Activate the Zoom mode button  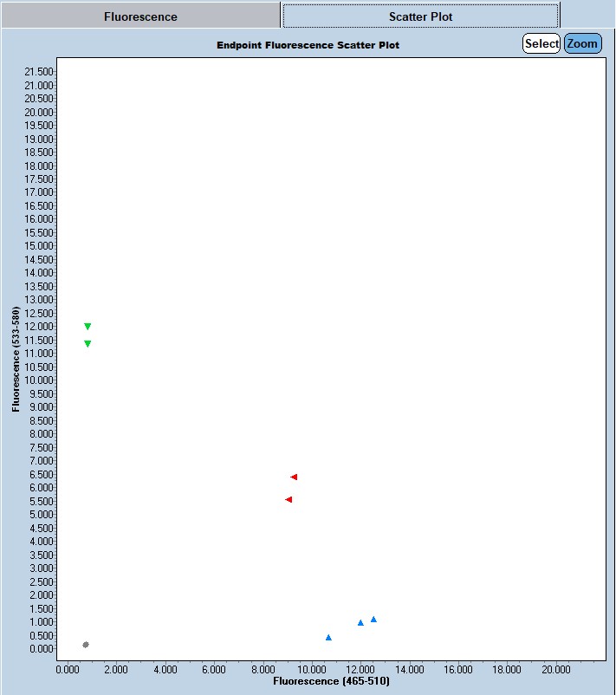tap(582, 43)
